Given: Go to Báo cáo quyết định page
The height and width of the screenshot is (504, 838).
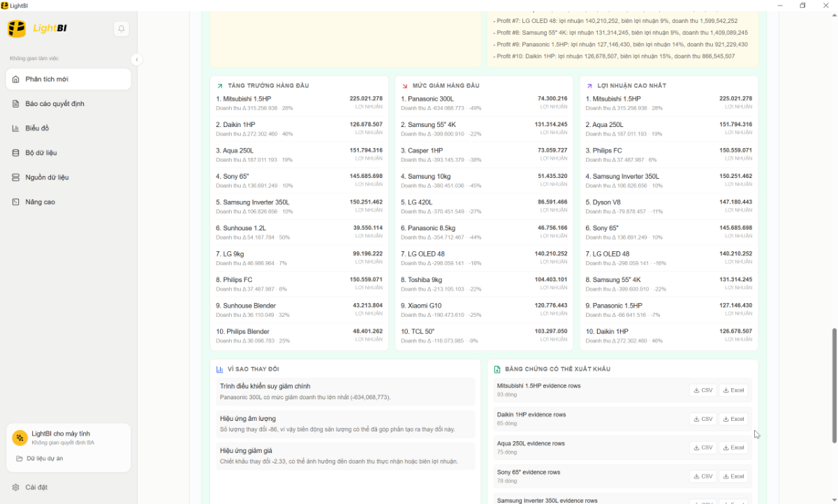Looking at the screenshot, I should click(68, 104).
